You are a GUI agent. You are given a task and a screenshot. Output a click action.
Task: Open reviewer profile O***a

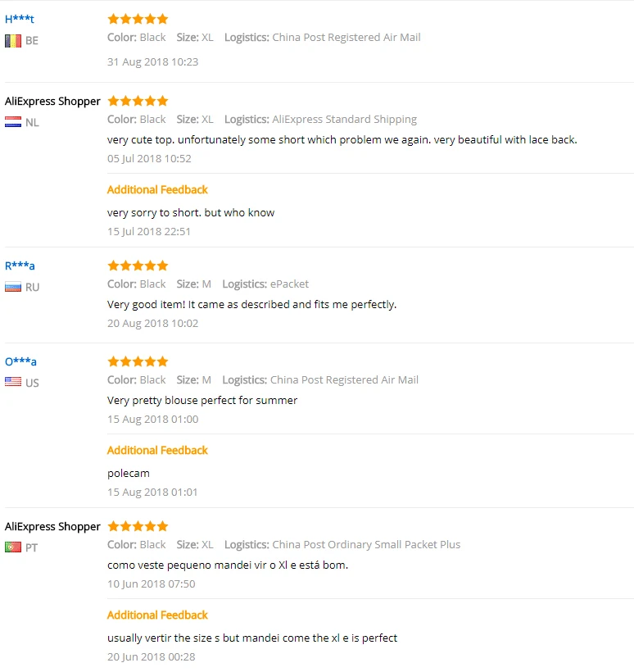[x=20, y=361]
